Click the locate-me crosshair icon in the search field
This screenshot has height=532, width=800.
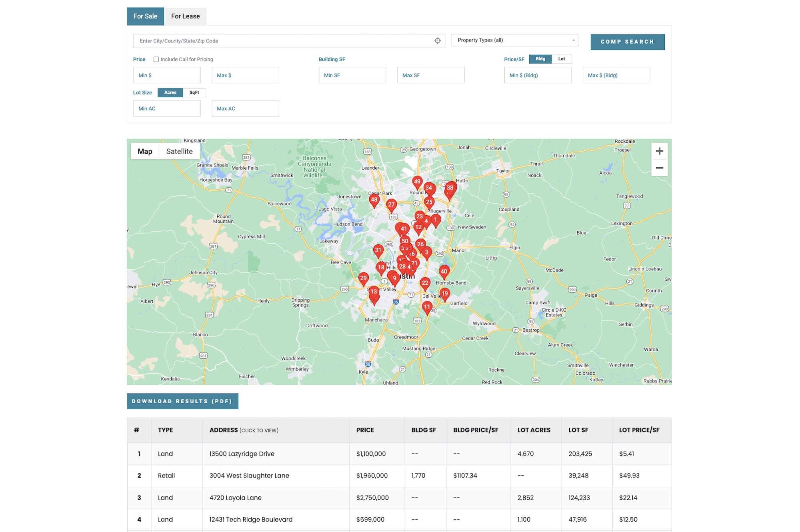tap(438, 41)
